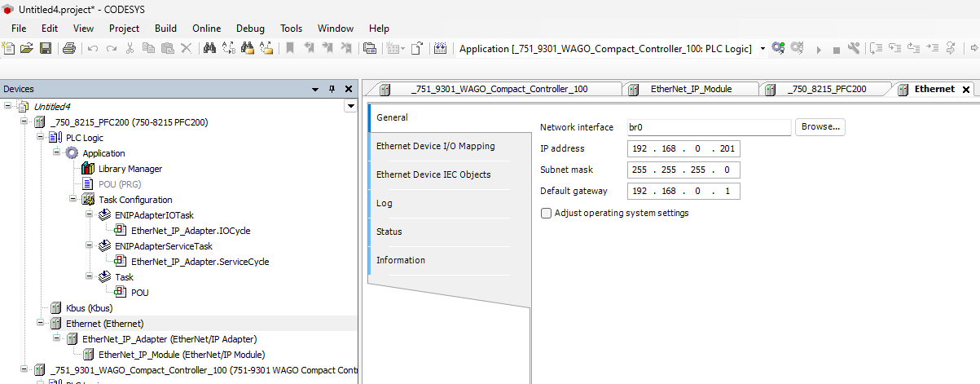Viewport: 980px width, 384px height.
Task: Click the Step Into debug icon
Action: 894,48
